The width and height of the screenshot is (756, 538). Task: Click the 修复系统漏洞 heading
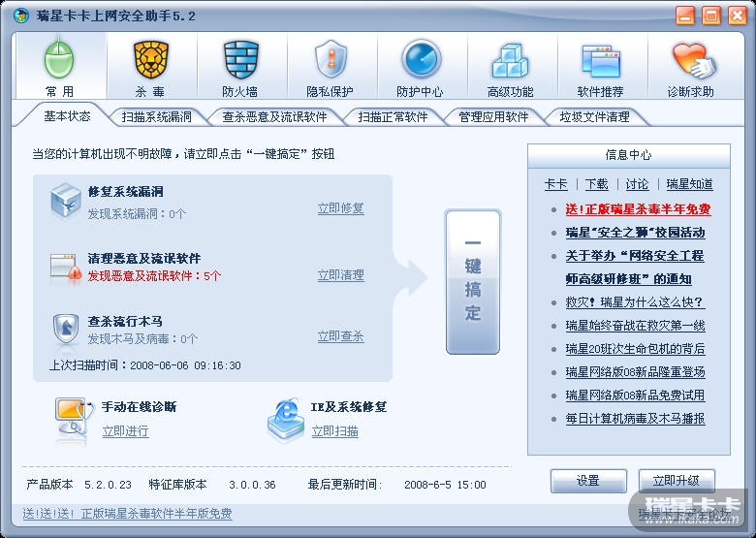[x=125, y=191]
